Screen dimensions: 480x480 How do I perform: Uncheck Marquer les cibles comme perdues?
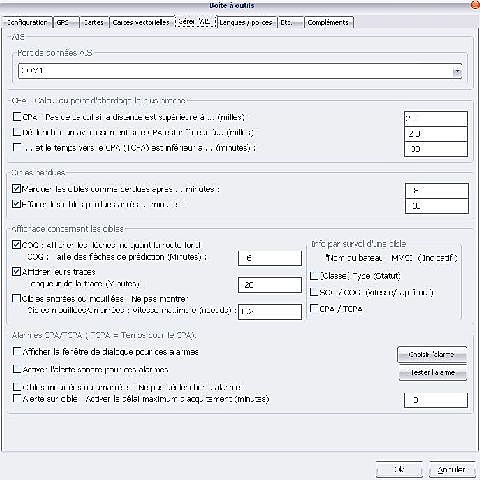(x=17, y=189)
